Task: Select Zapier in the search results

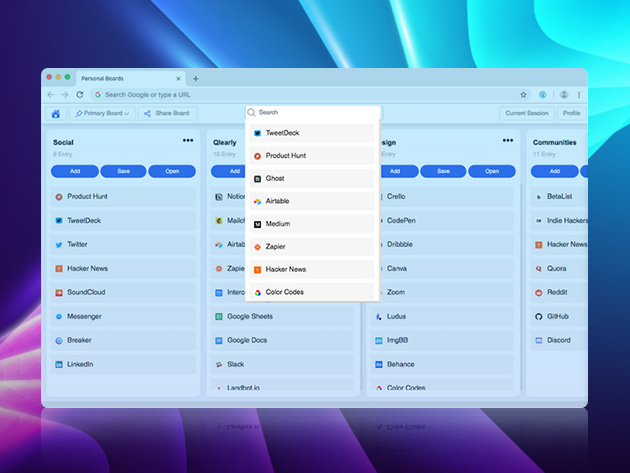Action: (x=312, y=247)
